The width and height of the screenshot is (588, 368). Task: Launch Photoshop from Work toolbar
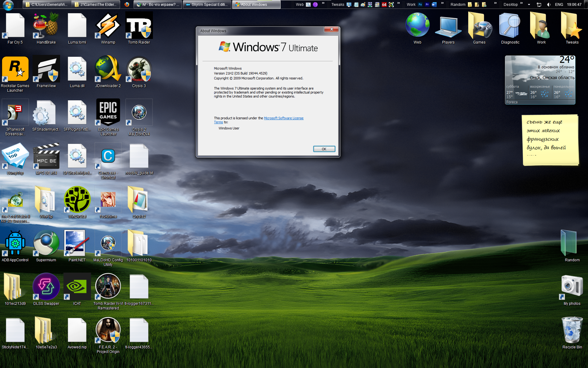[420, 5]
